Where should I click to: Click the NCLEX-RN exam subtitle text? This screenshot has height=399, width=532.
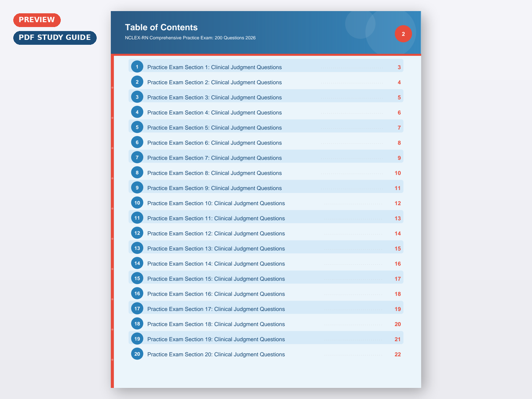190,38
